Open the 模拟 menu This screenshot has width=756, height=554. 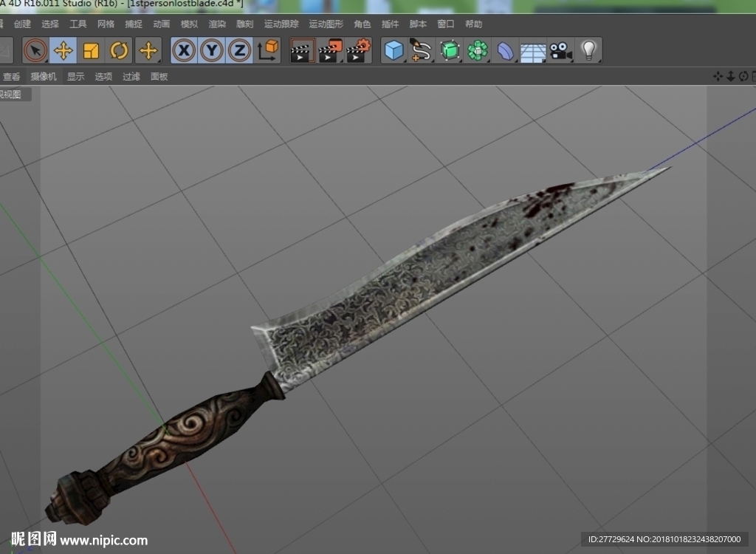(190, 24)
